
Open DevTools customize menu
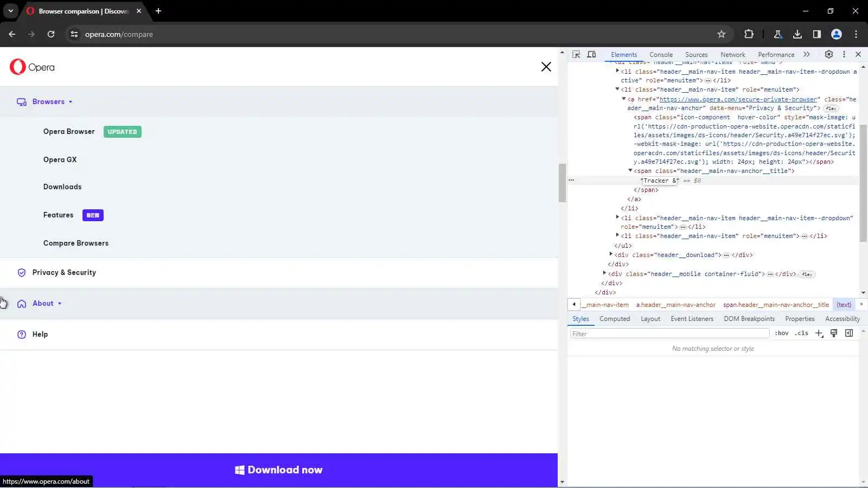click(844, 54)
